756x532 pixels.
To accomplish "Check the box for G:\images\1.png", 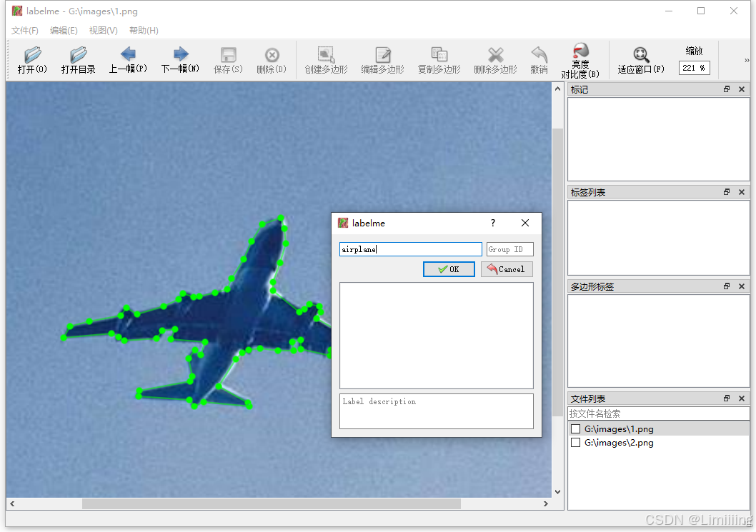I will (x=575, y=429).
